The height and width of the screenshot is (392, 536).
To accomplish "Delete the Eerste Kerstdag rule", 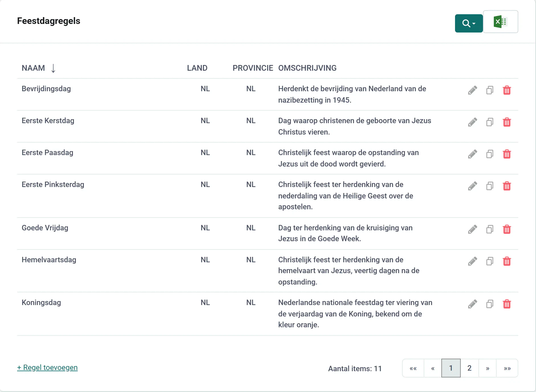I will [507, 122].
